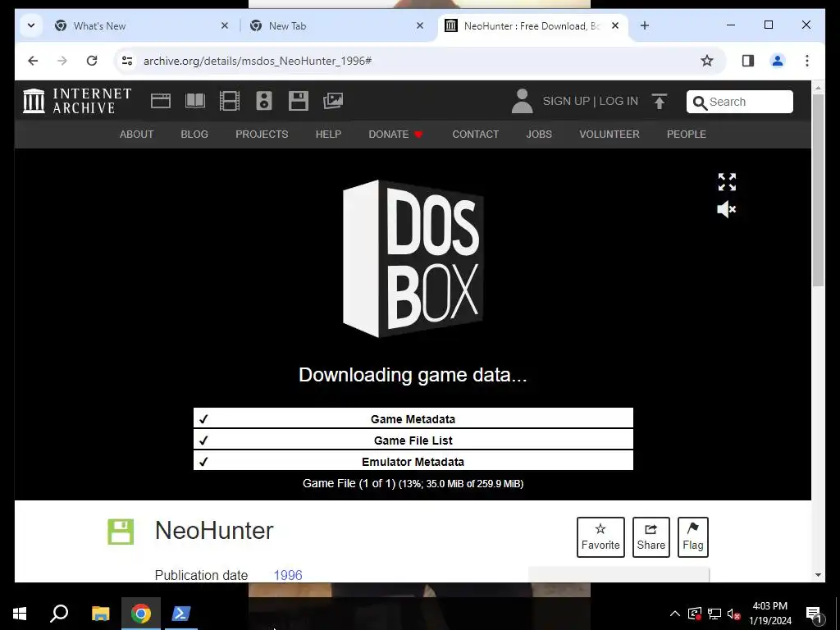Click the 1996 publication date link
This screenshot has width=840, height=630.
(x=288, y=575)
